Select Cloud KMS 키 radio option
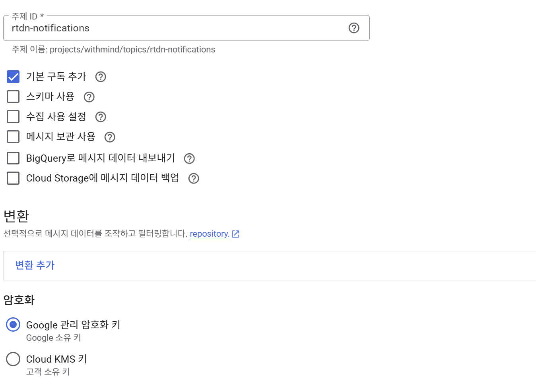Screen dimensions: 536x392 (x=13, y=359)
